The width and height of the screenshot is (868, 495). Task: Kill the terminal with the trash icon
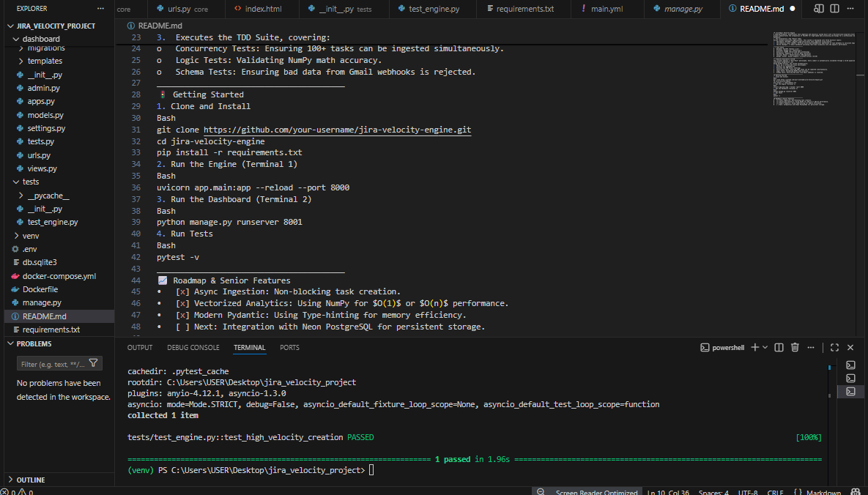[795, 347]
